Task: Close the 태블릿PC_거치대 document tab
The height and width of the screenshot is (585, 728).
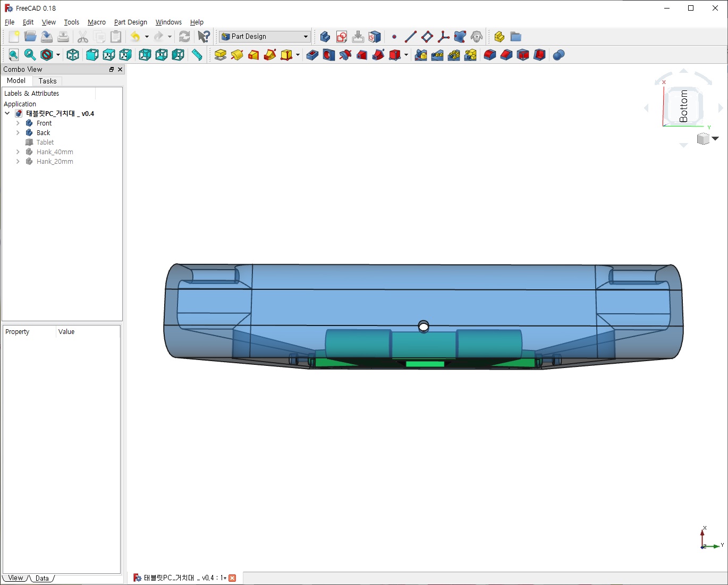Action: click(x=232, y=578)
